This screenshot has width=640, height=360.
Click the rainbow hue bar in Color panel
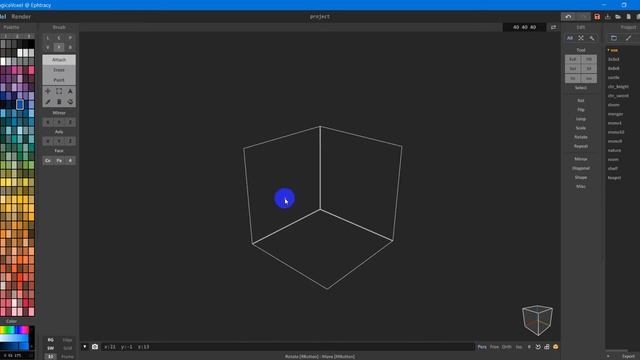(x=15, y=329)
